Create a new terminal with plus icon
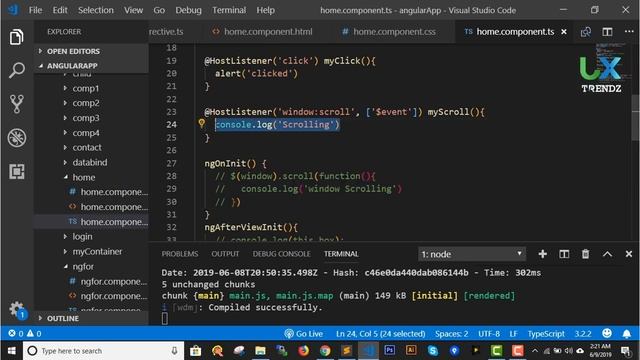This screenshot has width=640, height=360. pos(542,254)
